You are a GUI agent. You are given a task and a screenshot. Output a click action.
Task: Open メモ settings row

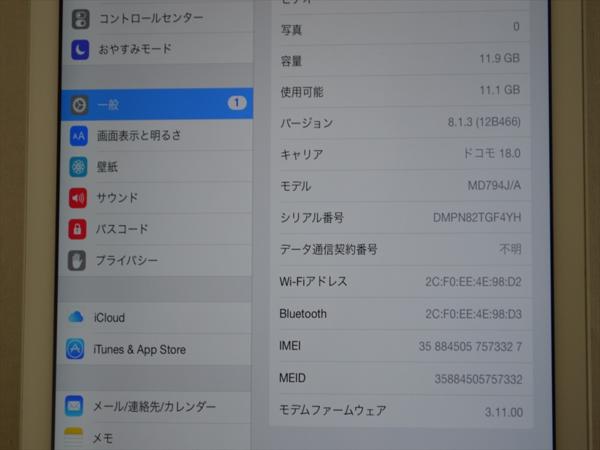pyautogui.click(x=152, y=438)
